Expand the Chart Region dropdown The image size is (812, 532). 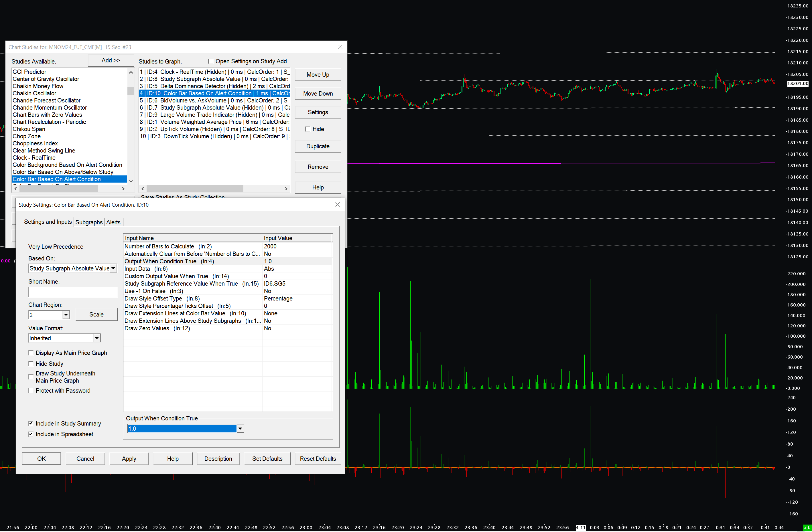point(66,315)
